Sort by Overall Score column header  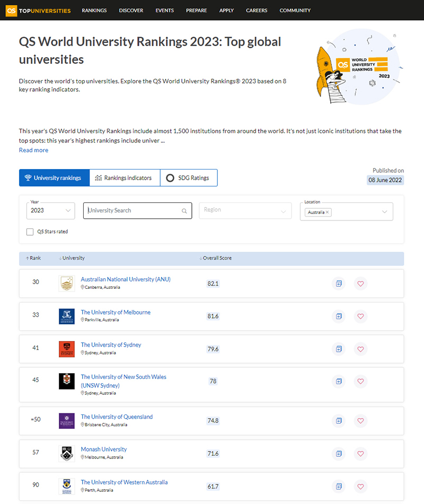[215, 258]
